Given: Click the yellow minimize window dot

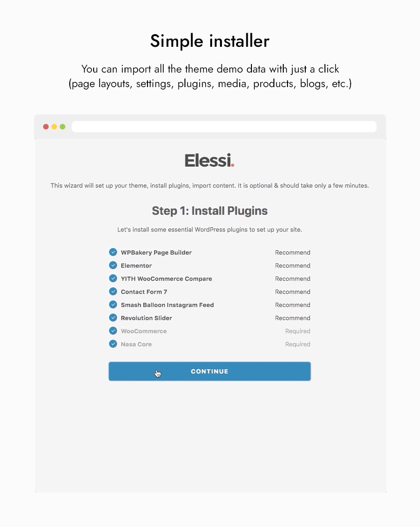Looking at the screenshot, I should pyautogui.click(x=54, y=127).
